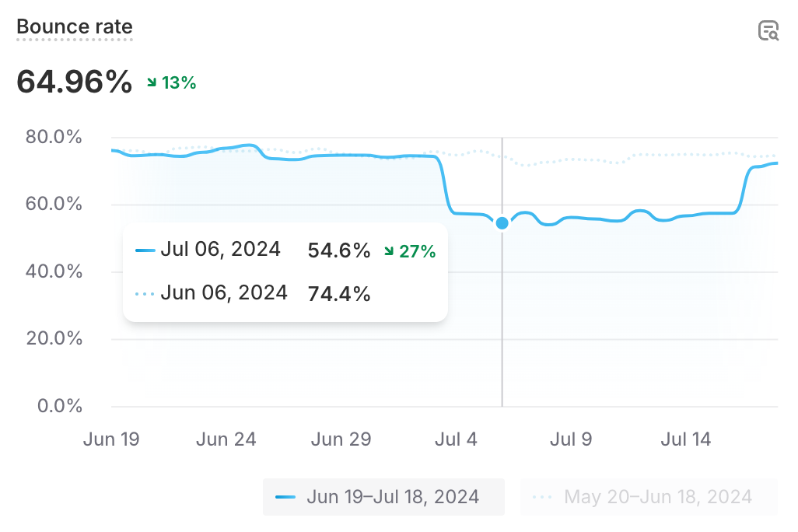Viewport: 798px width, 532px height.
Task: Click the Jul 4 x-axis label
Action: [x=457, y=439]
